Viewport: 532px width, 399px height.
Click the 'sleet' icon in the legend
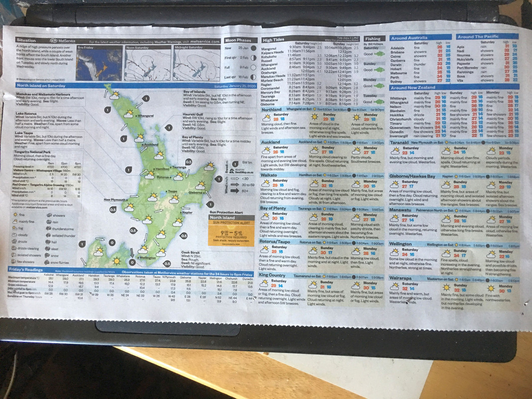coord(47,249)
